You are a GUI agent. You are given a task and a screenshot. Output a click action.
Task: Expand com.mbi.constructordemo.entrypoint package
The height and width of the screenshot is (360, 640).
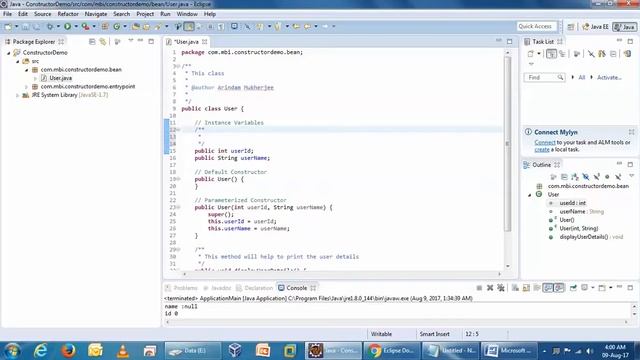(27, 87)
